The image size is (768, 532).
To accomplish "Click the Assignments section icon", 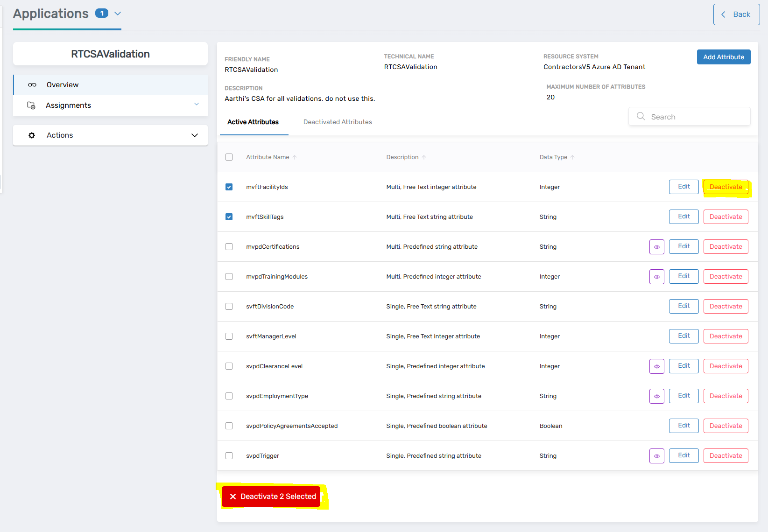I will pyautogui.click(x=31, y=105).
